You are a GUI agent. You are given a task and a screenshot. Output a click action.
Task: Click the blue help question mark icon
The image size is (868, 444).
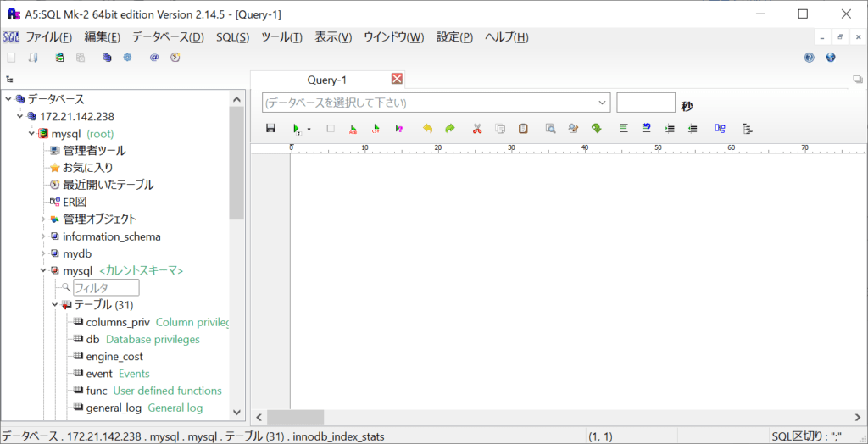[x=810, y=57]
